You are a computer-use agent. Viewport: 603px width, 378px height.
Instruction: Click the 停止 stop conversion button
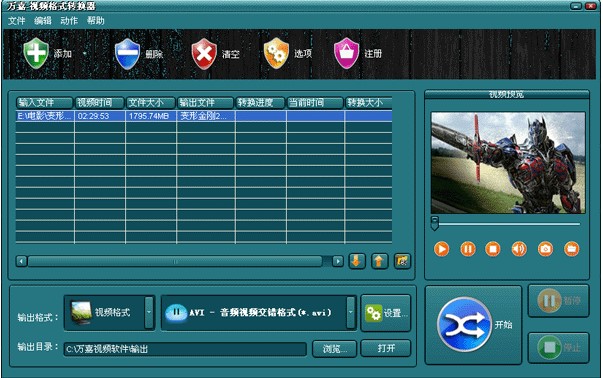[558, 348]
